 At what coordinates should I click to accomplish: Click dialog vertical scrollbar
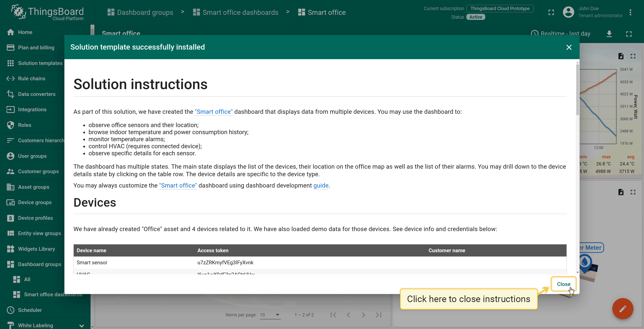point(578,90)
